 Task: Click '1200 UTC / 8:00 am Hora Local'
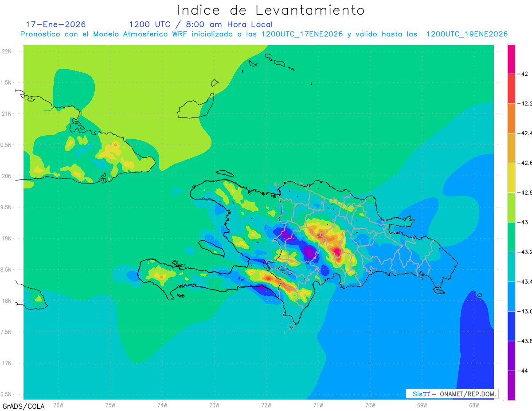point(201,24)
